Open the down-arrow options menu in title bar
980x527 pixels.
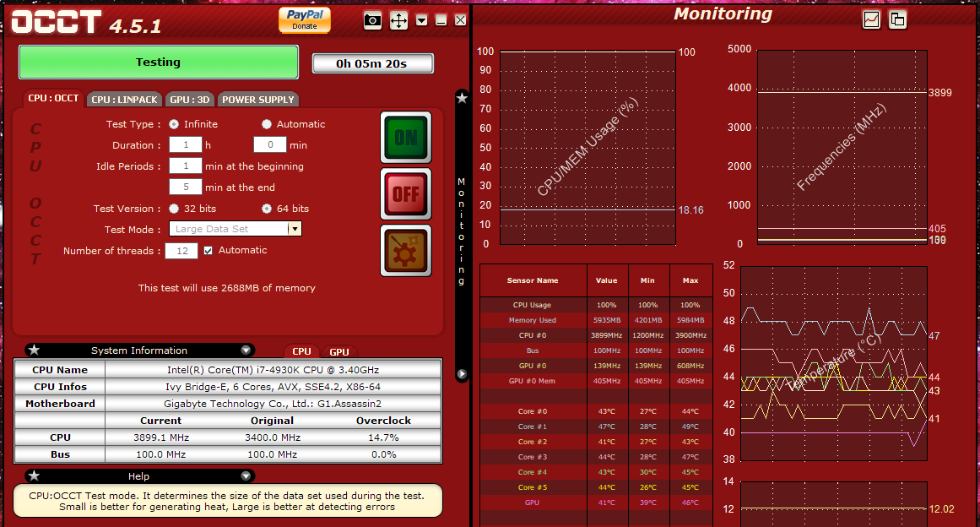pos(422,20)
